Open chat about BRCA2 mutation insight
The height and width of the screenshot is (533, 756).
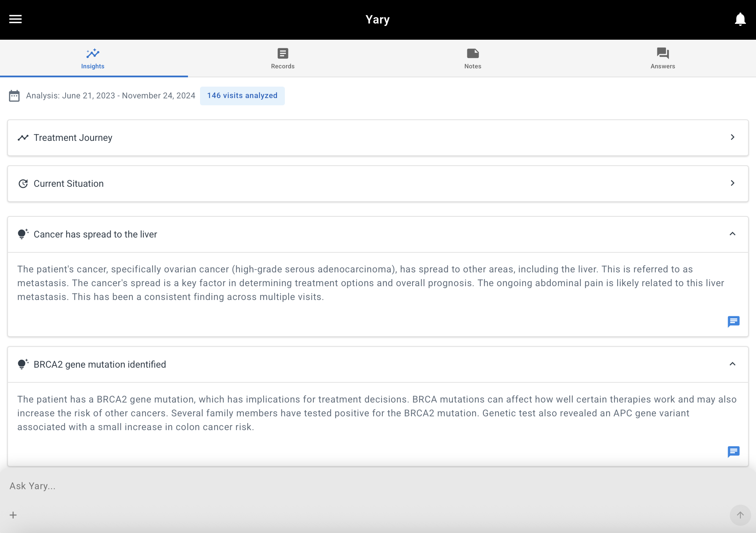[734, 452]
